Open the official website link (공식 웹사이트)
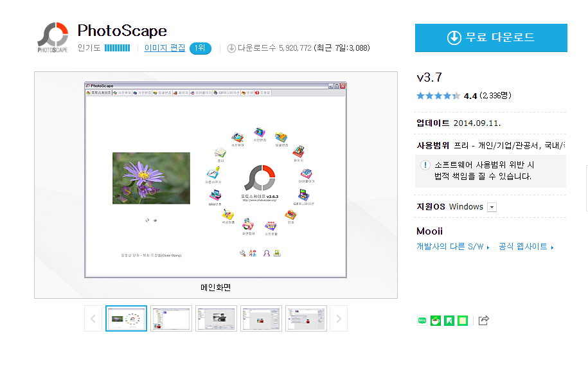Screen dimensions: 588x365 point(526,247)
